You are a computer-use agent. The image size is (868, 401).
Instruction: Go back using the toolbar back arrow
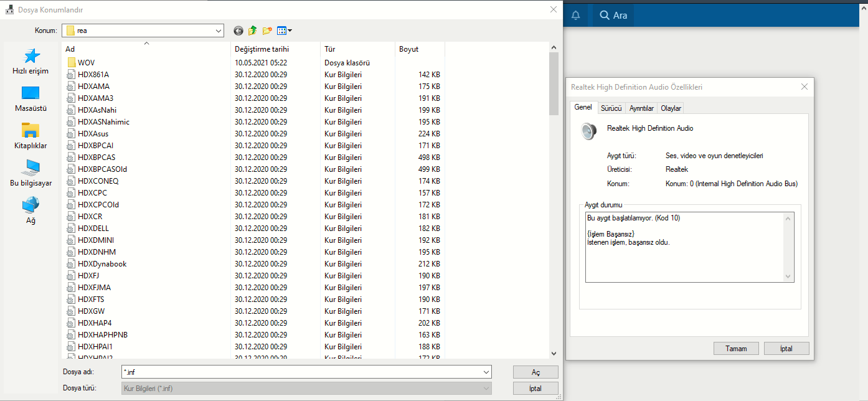pyautogui.click(x=238, y=31)
